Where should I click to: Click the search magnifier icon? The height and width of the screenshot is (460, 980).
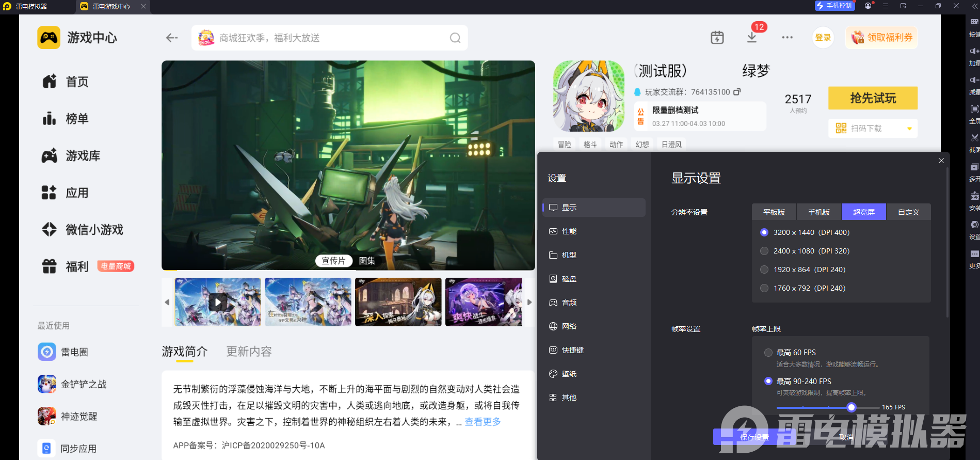coord(455,38)
